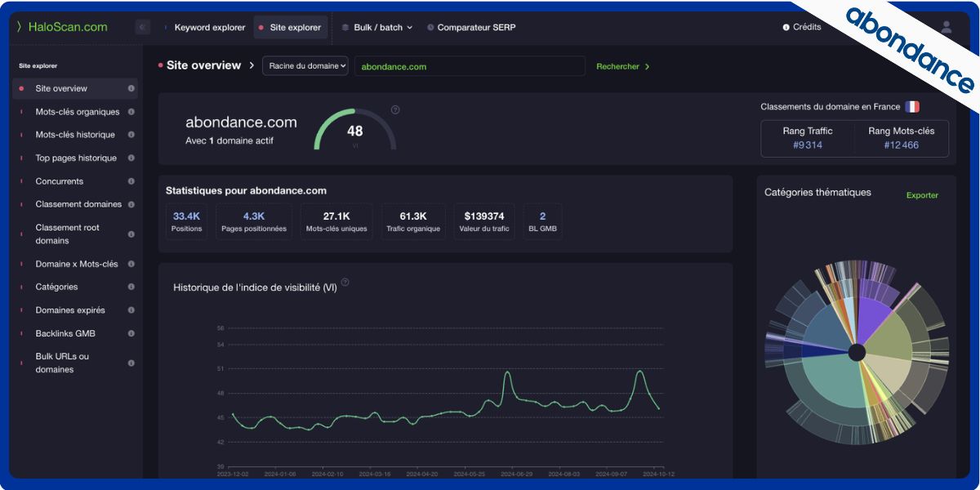Viewport: 980px width, 490px height.
Task: Click the Site overview breadcrumb heading
Action: click(203, 65)
